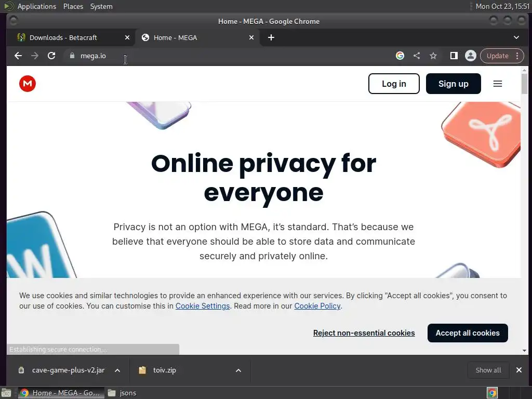Switch to jsons window in taskbar
The height and width of the screenshot is (399, 532).
[x=122, y=393]
